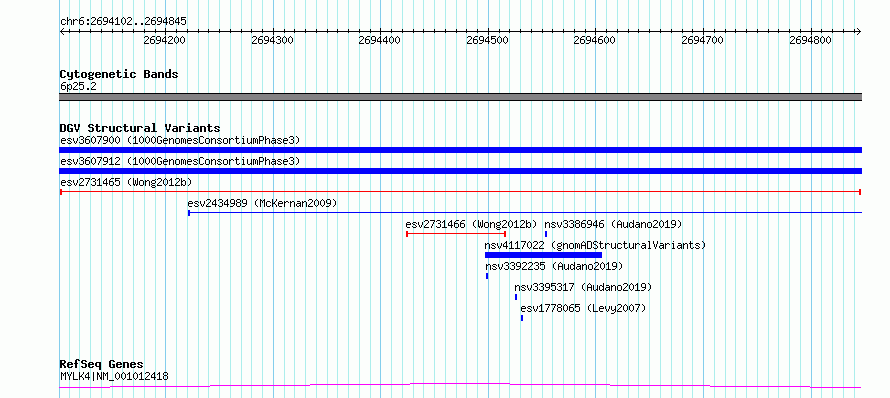Viewport: 890px width, 398px height.
Task: Click the chr6:2694102..2694845 coordinates label
Action: tap(123, 22)
